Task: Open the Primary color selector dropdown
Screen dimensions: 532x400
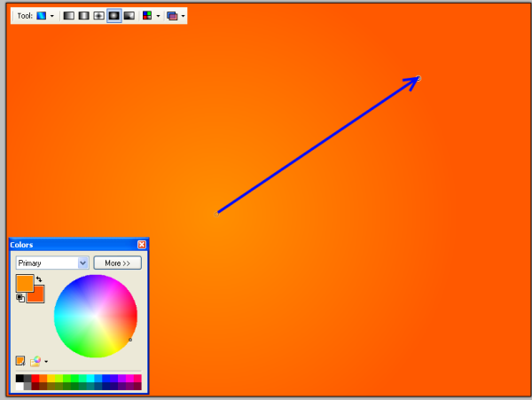Action: tap(52, 263)
